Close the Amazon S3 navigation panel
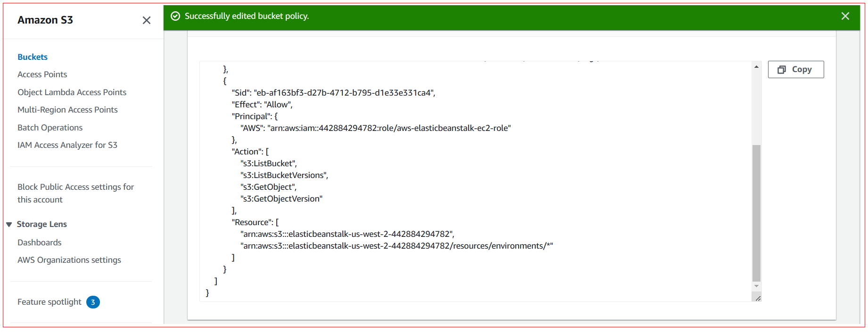Viewport: 868px width, 332px height. point(147,20)
